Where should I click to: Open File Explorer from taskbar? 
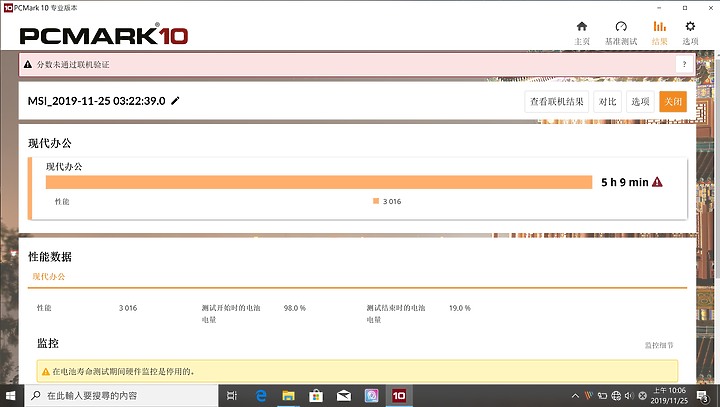(x=288, y=396)
